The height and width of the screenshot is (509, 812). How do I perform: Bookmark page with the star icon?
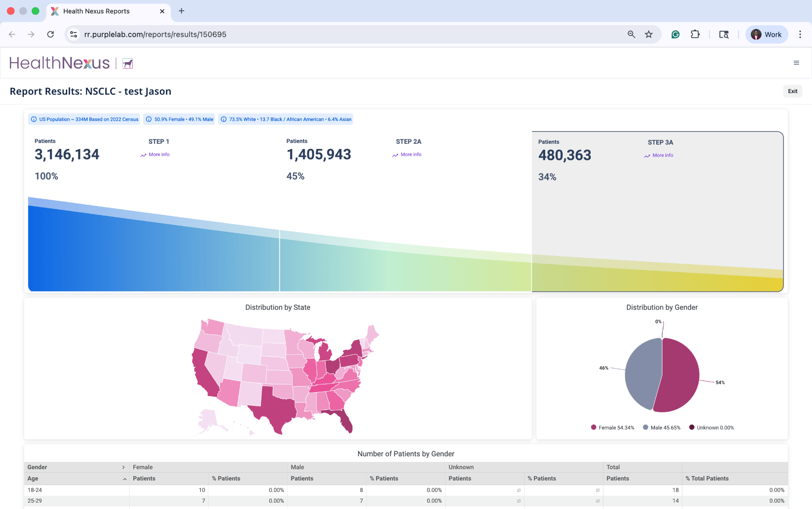[649, 35]
